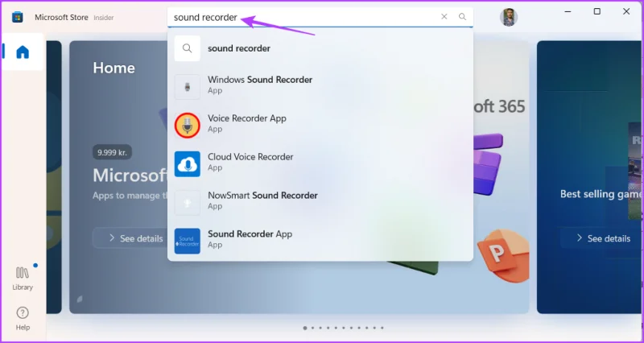The height and width of the screenshot is (343, 644).
Task: Select Sound Recorder App suggestion
Action: coord(320,241)
